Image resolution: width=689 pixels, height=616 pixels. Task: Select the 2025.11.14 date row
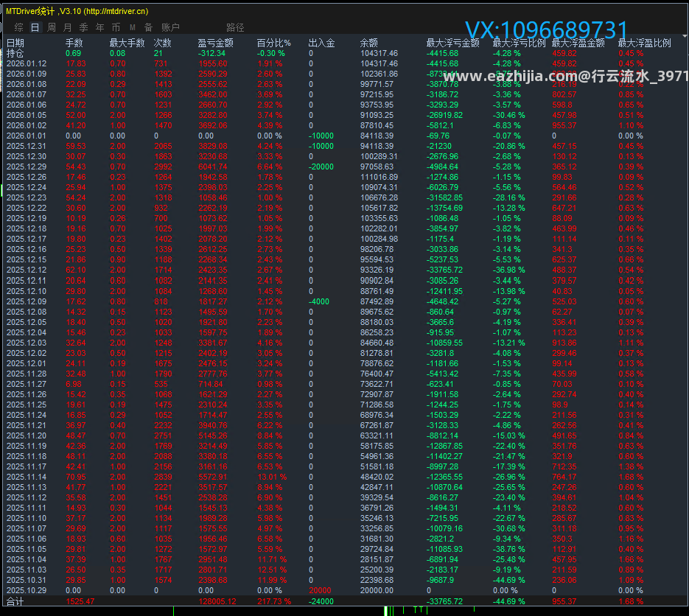pyautogui.click(x=27, y=477)
